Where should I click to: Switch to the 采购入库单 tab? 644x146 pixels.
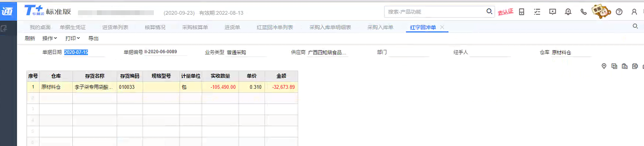(380, 27)
